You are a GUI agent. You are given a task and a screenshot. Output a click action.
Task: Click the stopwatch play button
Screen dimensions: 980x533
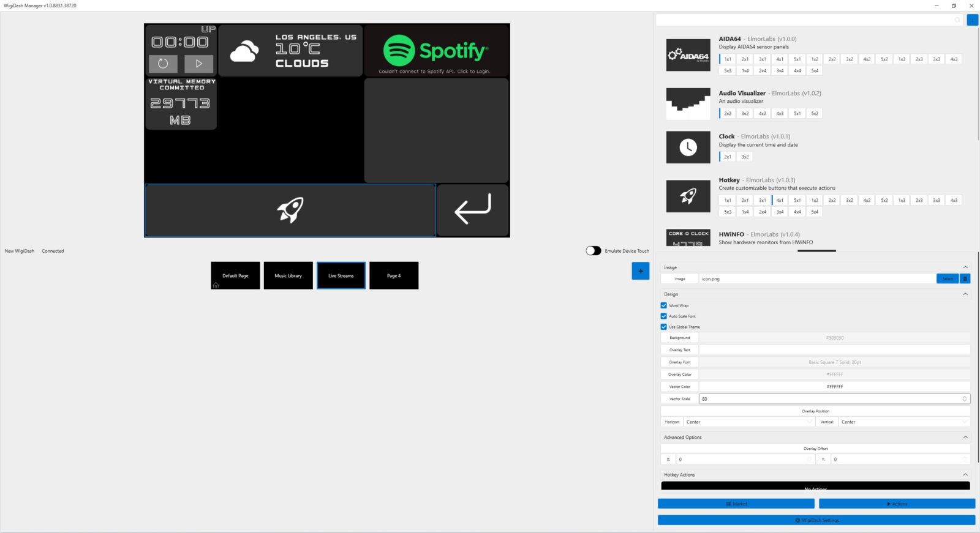click(199, 64)
